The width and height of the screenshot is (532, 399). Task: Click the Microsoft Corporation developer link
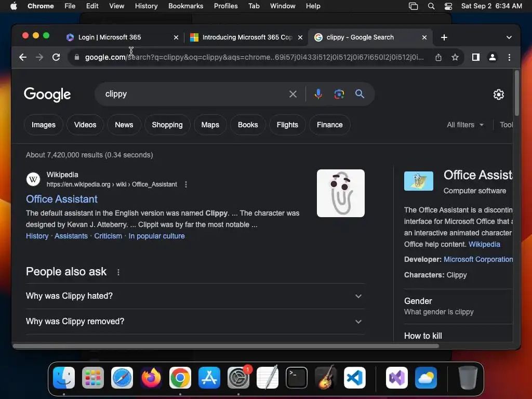click(x=478, y=260)
